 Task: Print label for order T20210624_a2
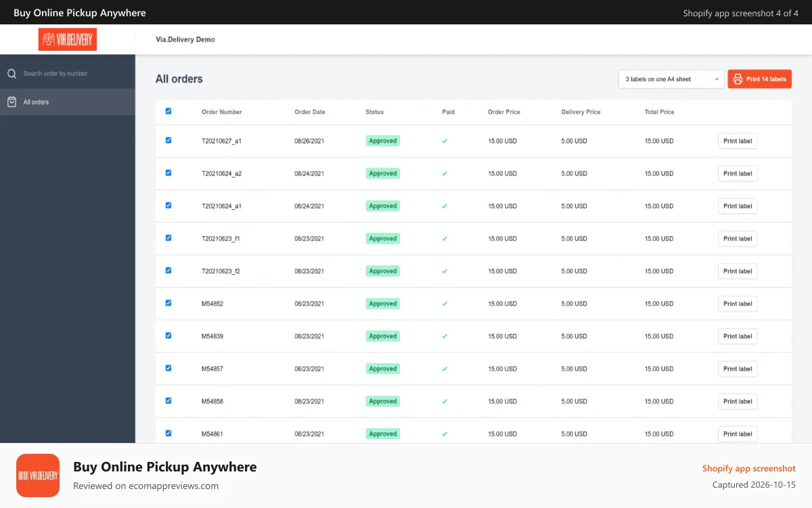738,173
